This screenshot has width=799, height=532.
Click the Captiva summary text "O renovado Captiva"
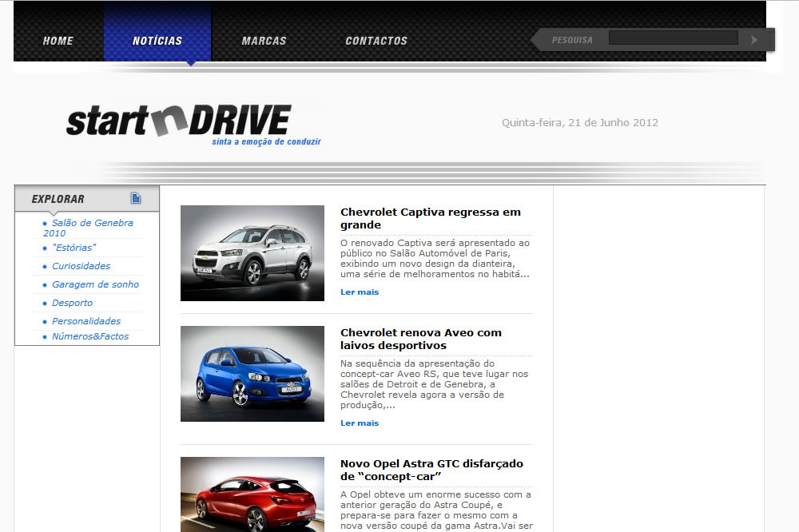coord(435,258)
